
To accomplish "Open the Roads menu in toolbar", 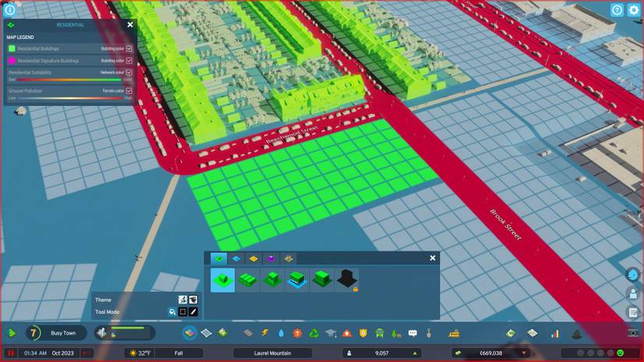I will [x=248, y=333].
